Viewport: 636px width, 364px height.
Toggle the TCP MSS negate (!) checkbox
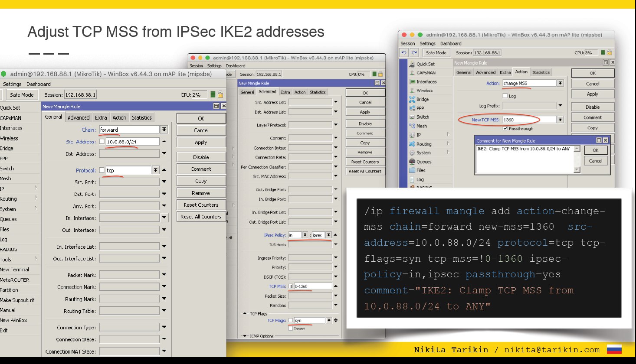point(291,286)
